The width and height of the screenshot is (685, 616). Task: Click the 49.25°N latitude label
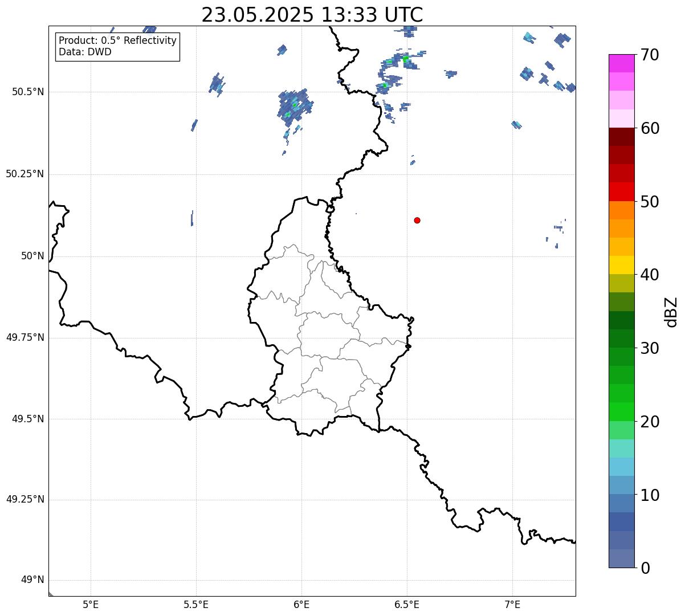pos(25,500)
